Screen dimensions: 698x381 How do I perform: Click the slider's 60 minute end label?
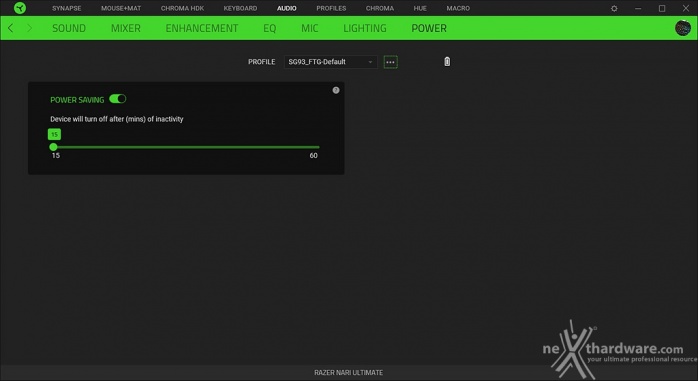tap(313, 155)
